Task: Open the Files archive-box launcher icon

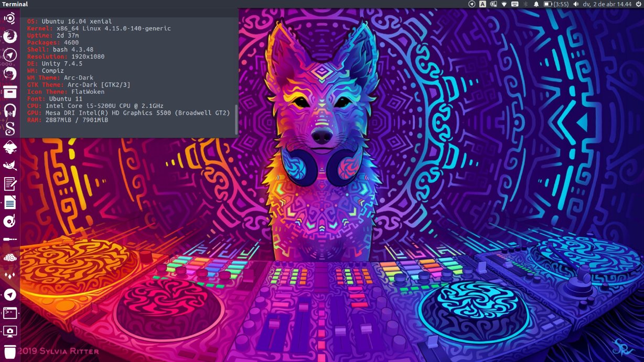Action: [x=9, y=92]
